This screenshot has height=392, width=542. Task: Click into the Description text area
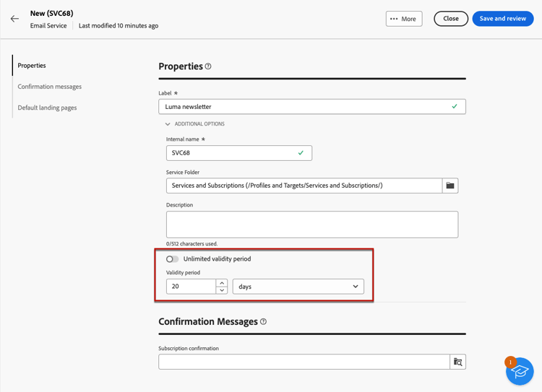(311, 225)
